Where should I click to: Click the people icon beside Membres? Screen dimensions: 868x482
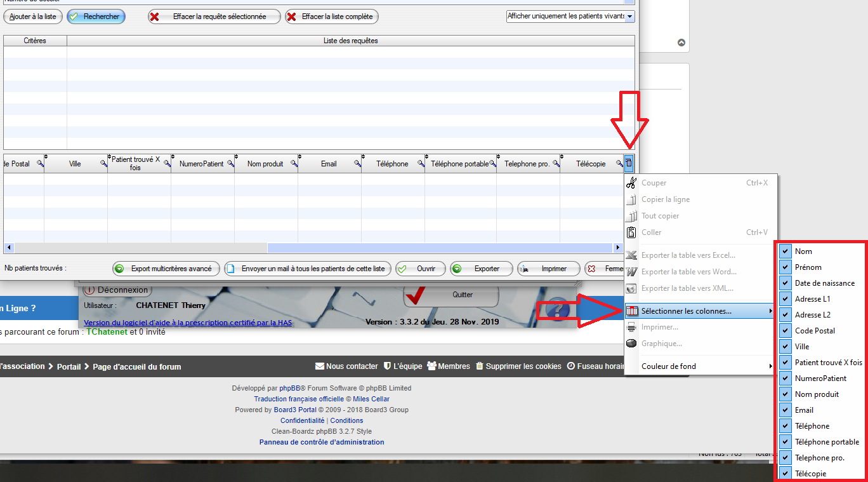click(432, 366)
